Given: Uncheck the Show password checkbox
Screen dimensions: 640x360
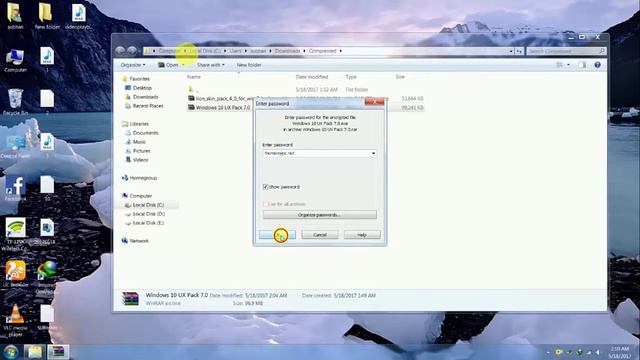Looking at the screenshot, I should 265,187.
